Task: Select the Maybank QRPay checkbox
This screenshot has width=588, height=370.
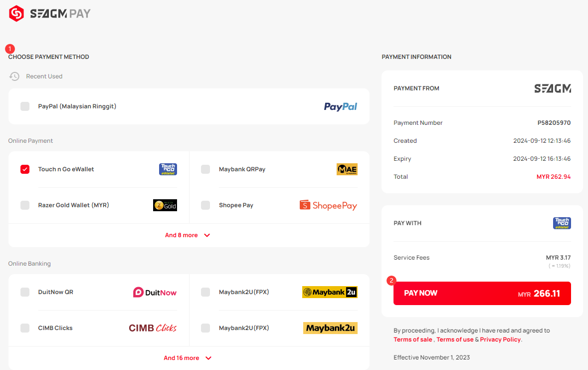Action: pos(205,169)
